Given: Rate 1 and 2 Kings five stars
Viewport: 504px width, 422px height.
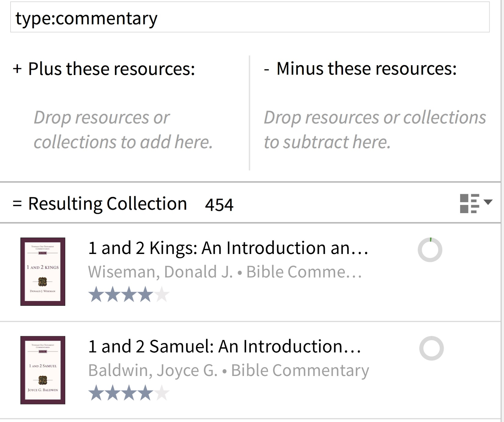Looking at the screenshot, I should pos(162,295).
